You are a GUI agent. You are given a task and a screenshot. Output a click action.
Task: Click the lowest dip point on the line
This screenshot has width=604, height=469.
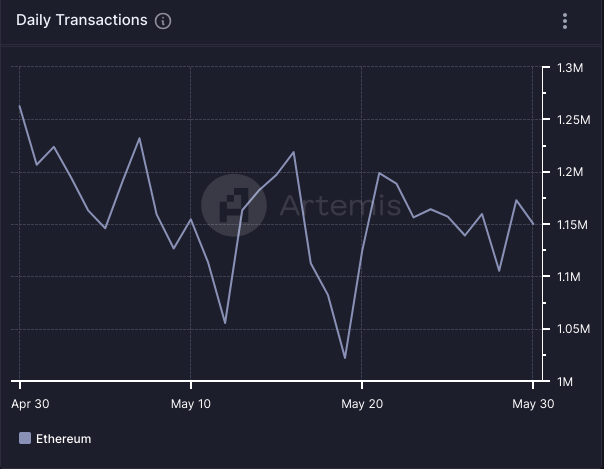(x=344, y=358)
